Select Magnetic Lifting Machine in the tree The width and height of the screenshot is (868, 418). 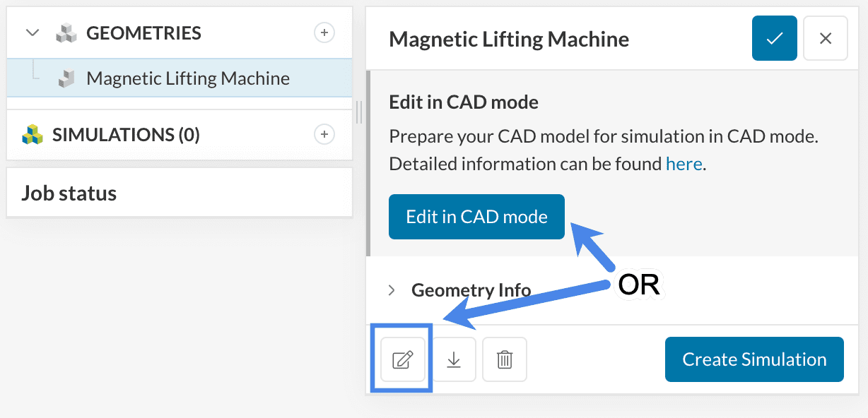tap(187, 78)
